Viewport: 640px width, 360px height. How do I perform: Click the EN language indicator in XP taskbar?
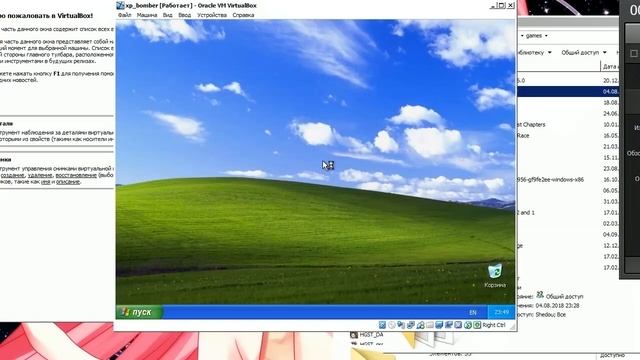coord(473,313)
